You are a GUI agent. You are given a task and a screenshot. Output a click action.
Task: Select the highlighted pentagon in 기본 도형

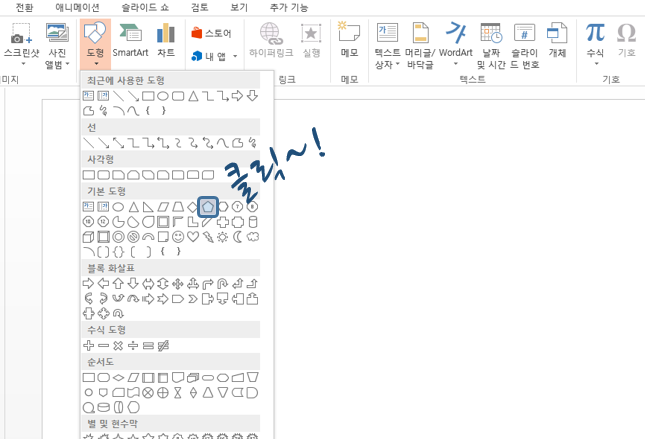coord(208,207)
